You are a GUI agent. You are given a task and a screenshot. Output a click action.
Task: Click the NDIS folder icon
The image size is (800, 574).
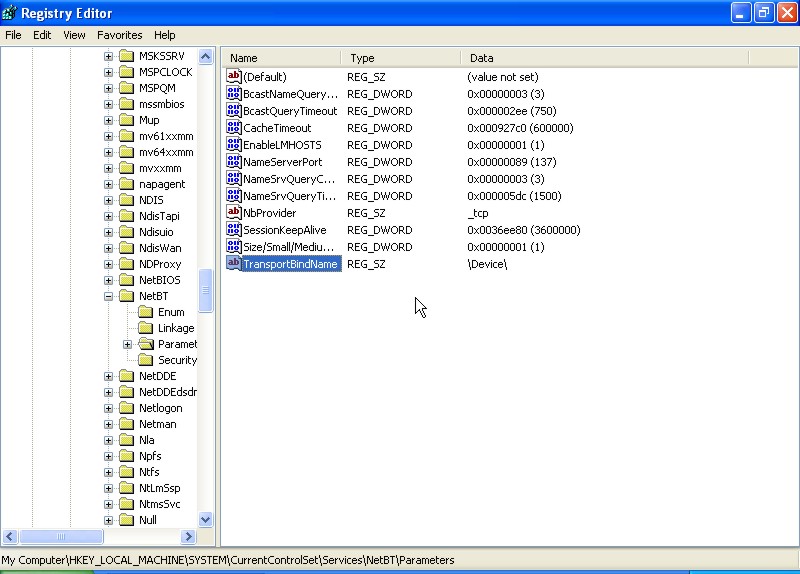point(127,200)
